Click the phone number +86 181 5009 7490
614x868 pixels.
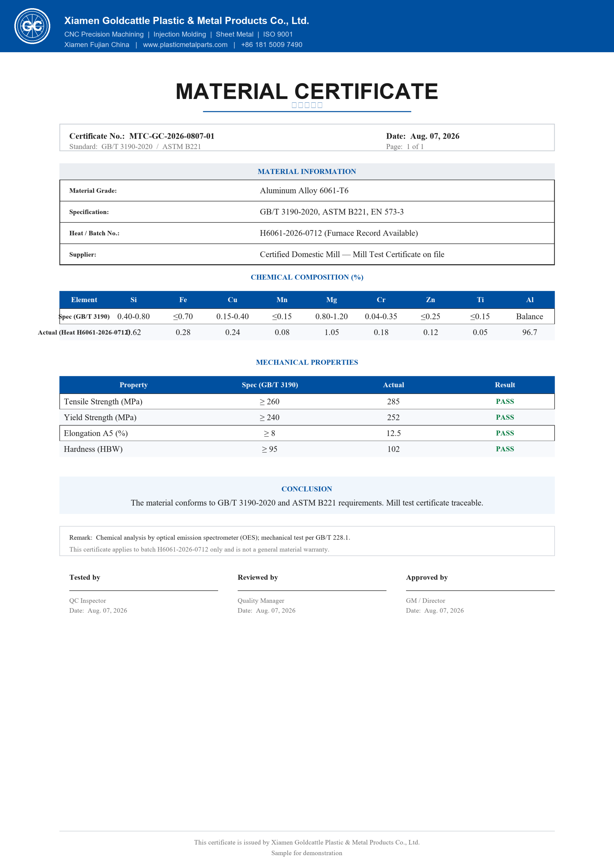[x=272, y=45]
